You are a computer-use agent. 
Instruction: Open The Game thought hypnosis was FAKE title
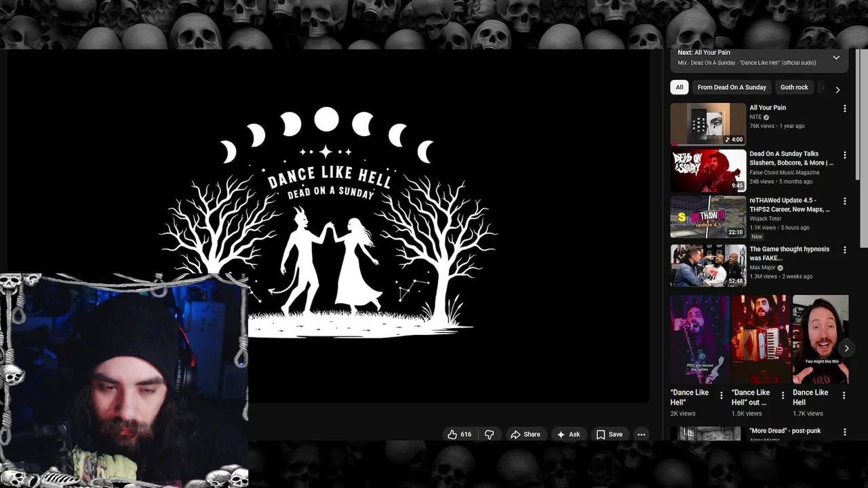pos(789,253)
